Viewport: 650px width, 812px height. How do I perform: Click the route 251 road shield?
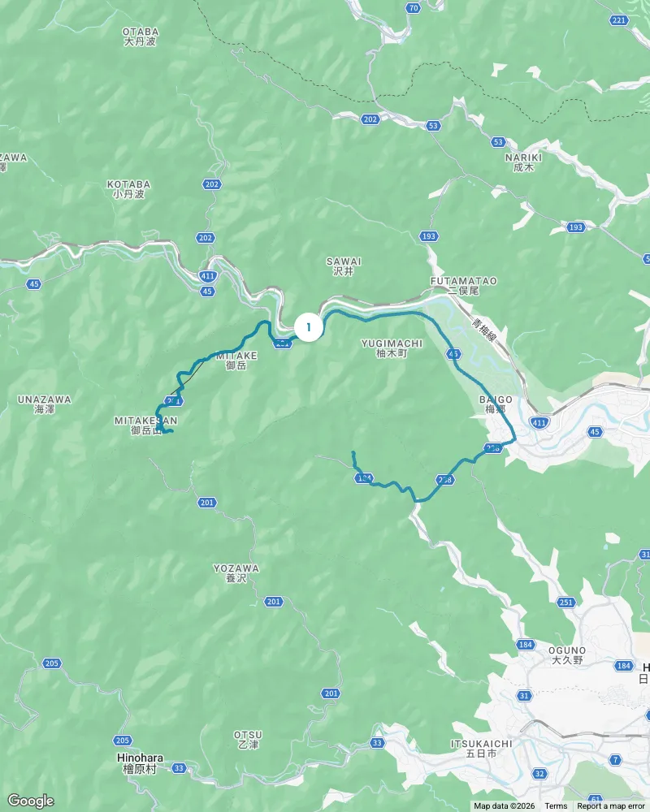point(566,603)
